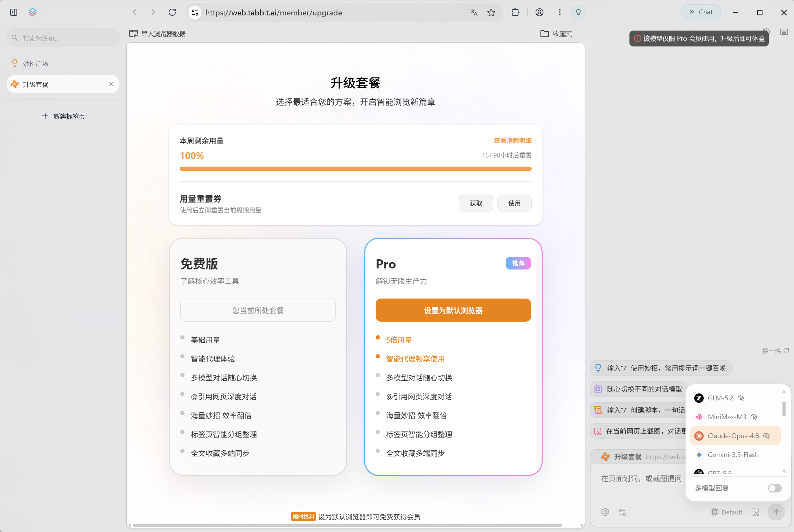Click the @ mention icon in chat
This screenshot has height=532, width=794.
[x=605, y=512]
